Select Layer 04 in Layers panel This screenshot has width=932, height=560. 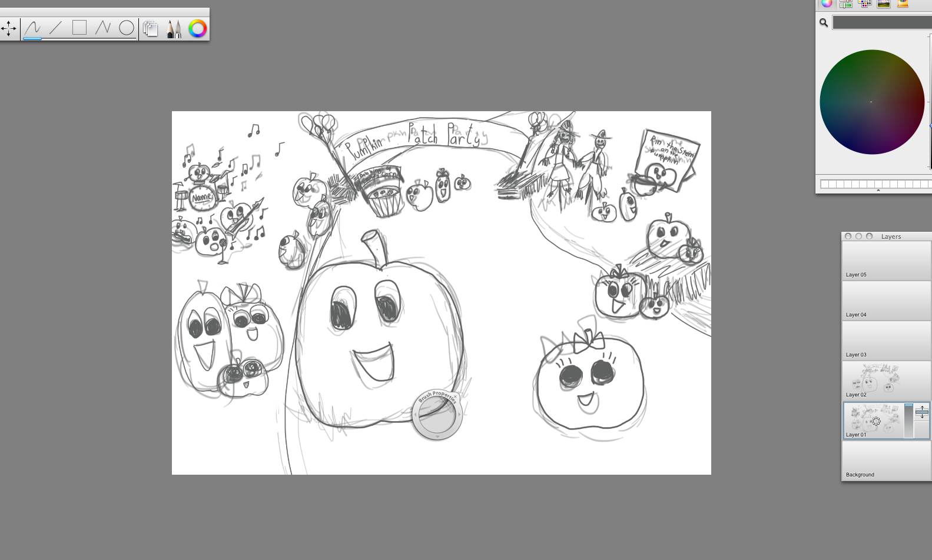(886, 301)
